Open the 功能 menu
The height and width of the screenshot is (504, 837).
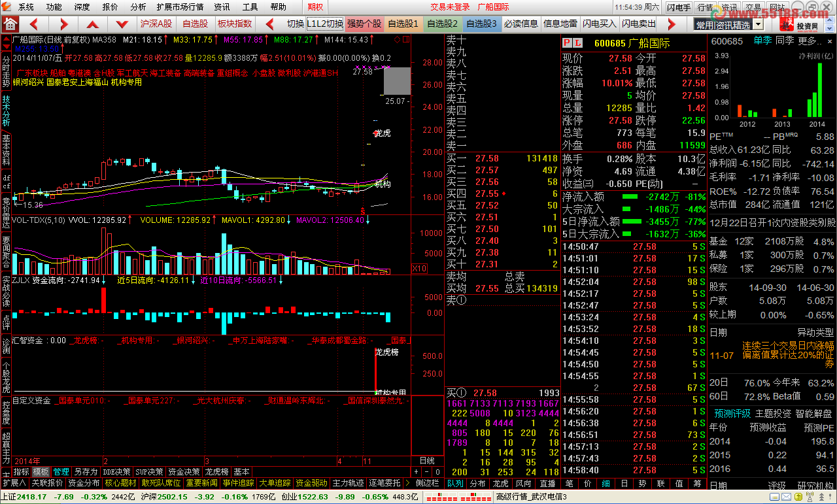click(54, 7)
